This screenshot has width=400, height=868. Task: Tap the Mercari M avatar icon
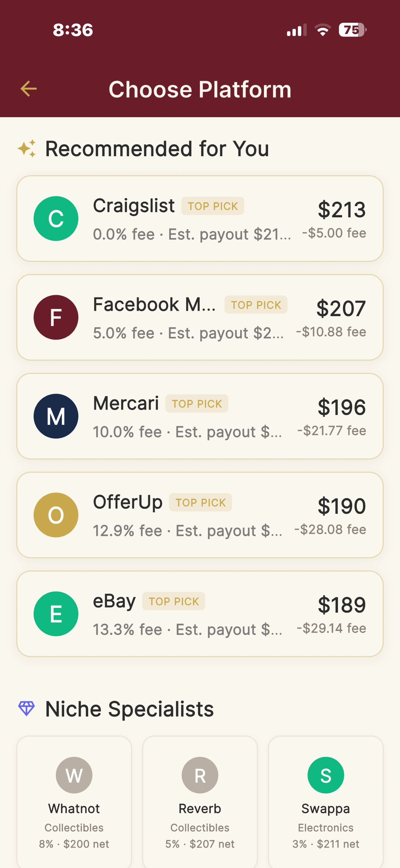(56, 416)
